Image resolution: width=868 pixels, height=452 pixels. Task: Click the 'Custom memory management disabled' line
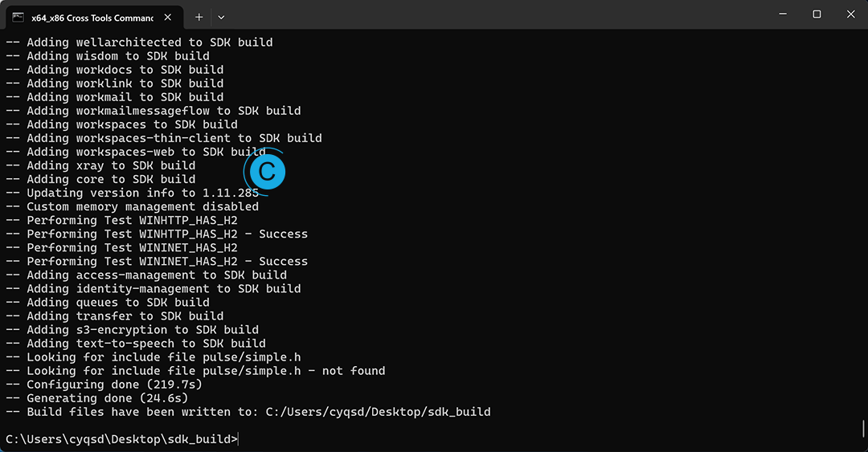(x=142, y=206)
